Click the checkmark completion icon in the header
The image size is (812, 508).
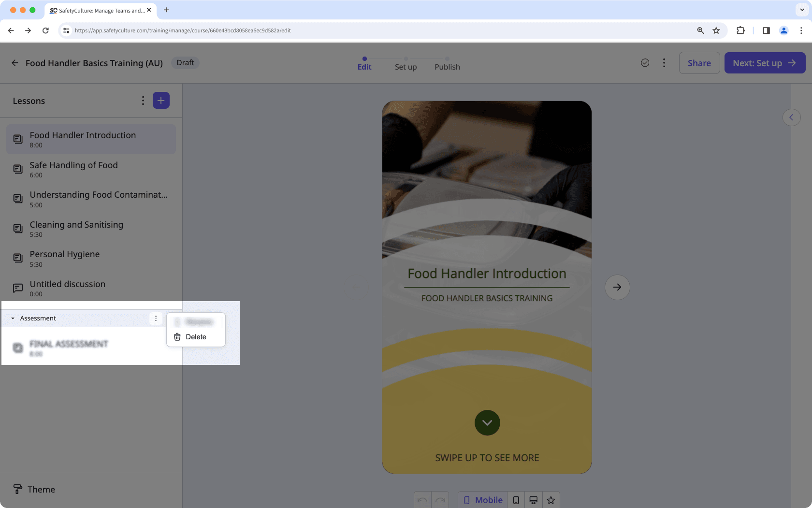(x=645, y=63)
